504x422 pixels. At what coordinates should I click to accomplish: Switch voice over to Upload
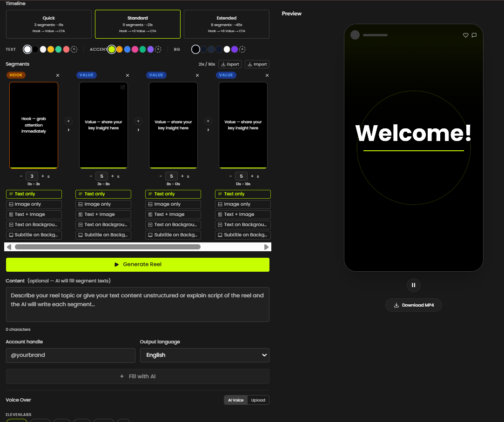click(x=258, y=400)
